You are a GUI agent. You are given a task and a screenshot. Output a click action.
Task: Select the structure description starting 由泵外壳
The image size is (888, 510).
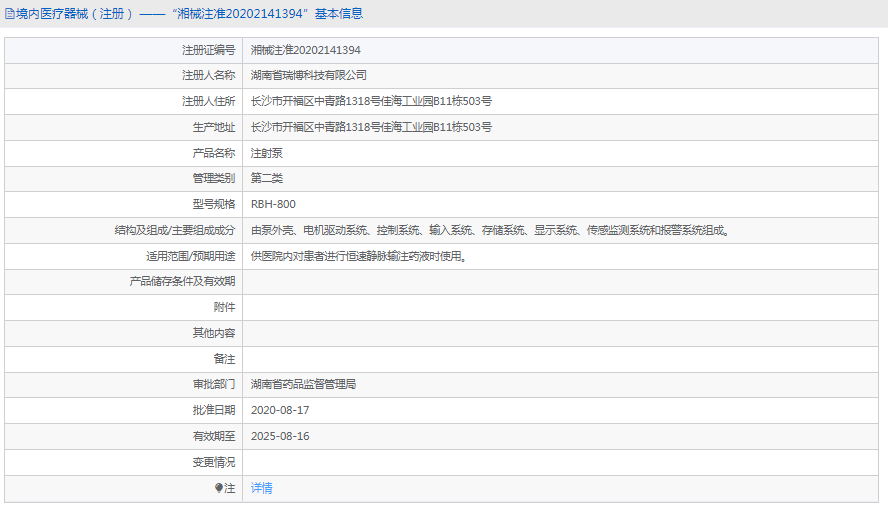tap(492, 230)
